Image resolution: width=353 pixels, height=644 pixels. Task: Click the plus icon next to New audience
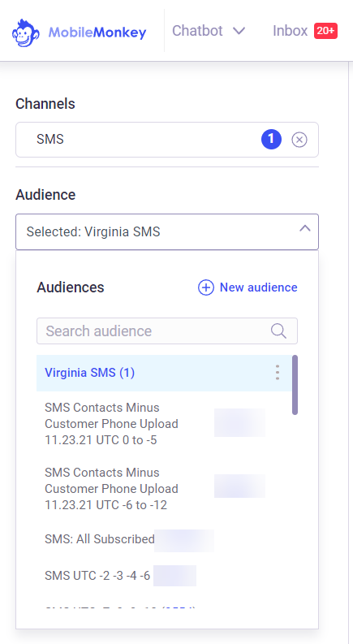point(206,287)
